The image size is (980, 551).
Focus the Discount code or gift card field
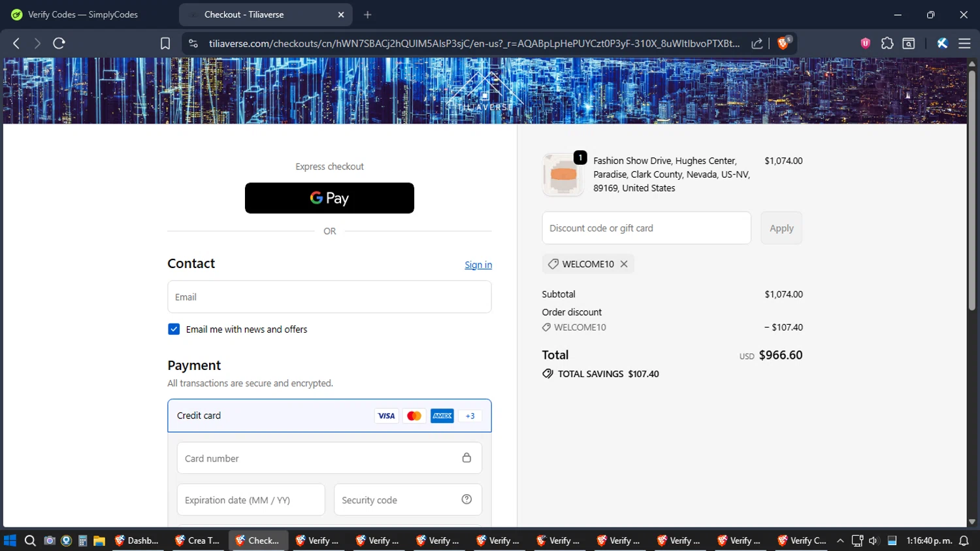tap(646, 228)
